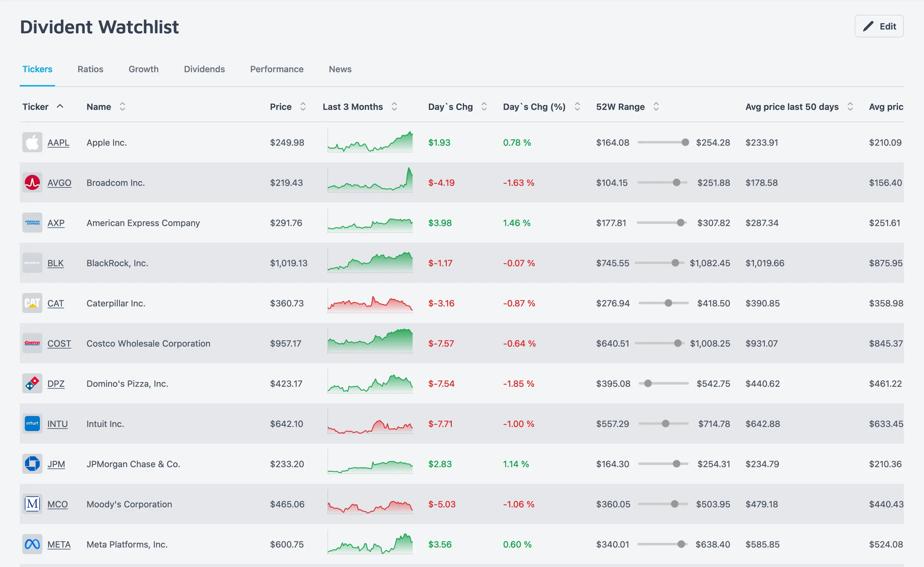Click the BlackRock price $1,019.13
Image resolution: width=924 pixels, height=567 pixels.
pos(289,263)
